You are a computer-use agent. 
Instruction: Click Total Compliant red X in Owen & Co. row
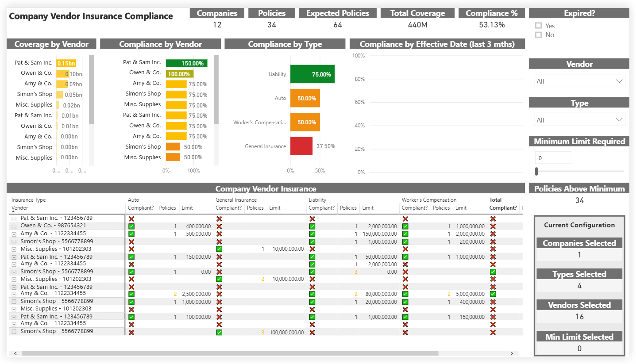(493, 226)
